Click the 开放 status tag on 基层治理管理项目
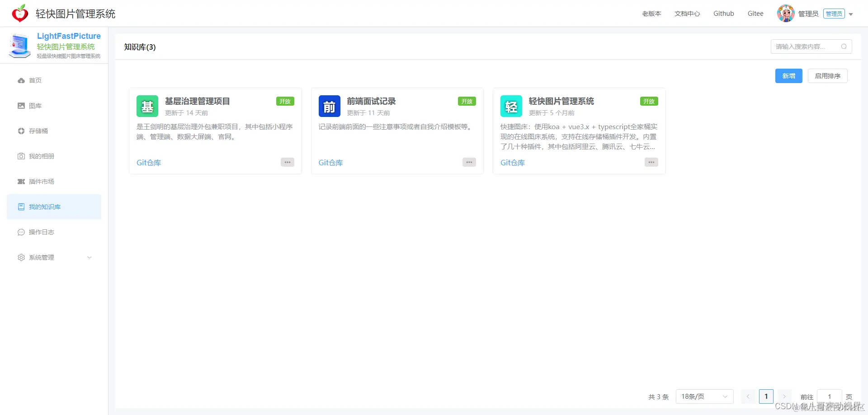 point(285,101)
